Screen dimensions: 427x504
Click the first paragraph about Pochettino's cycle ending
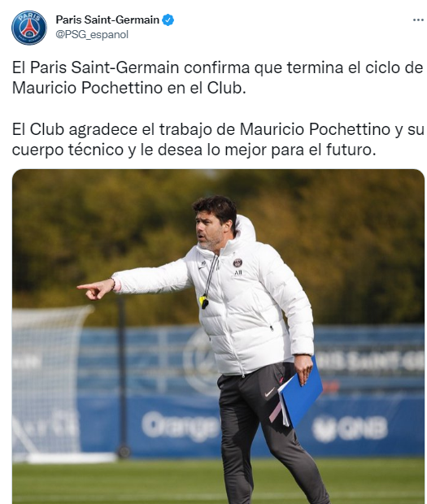tap(217, 77)
